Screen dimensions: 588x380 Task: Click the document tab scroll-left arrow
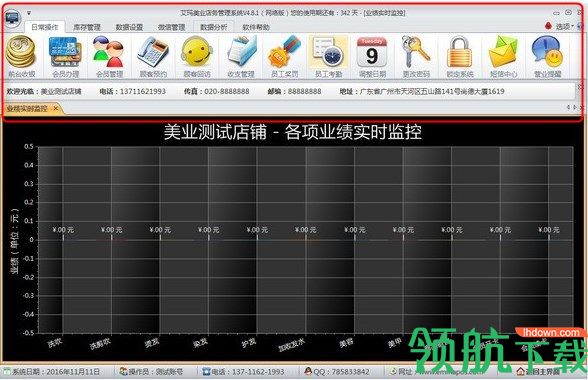(x=568, y=108)
